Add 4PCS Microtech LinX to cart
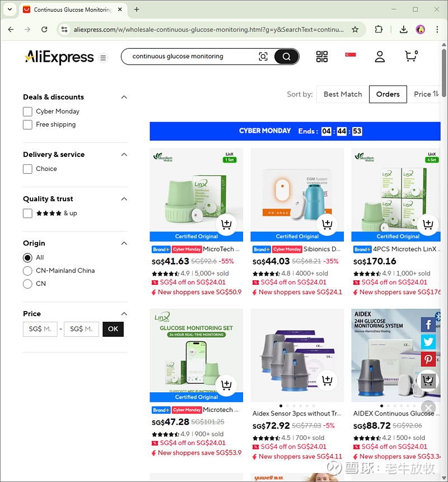Viewport: 448px width, 482px height. coord(428,224)
